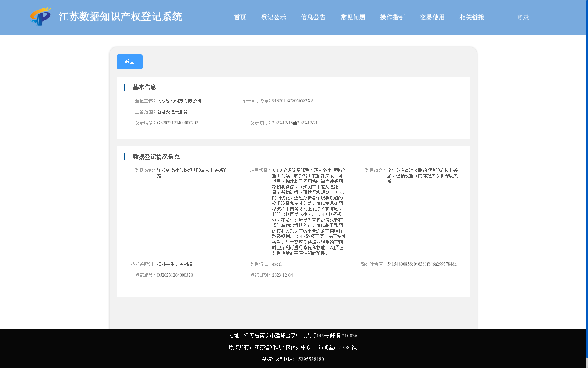Select hash value 54154800856c046361f646a2993784dd
Image resolution: width=588 pixels, height=368 pixels.
[422, 264]
